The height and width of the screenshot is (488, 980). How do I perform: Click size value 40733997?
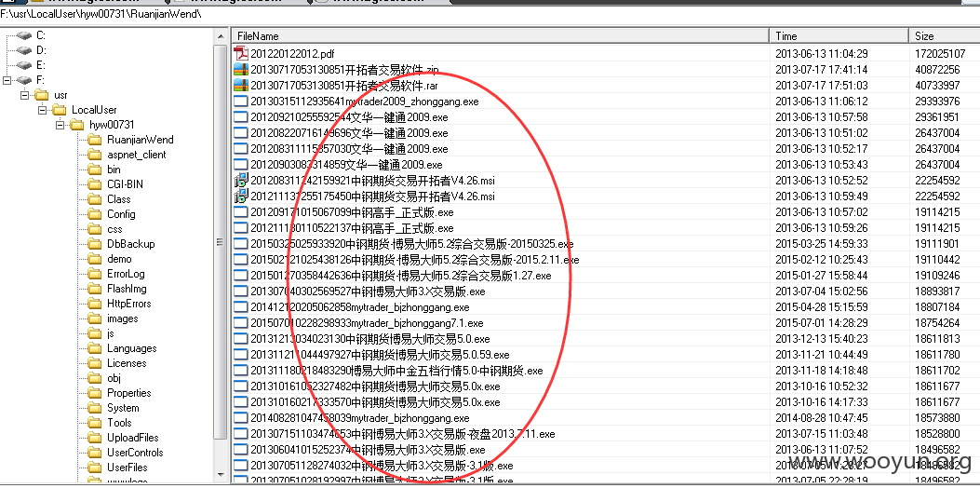[937, 86]
